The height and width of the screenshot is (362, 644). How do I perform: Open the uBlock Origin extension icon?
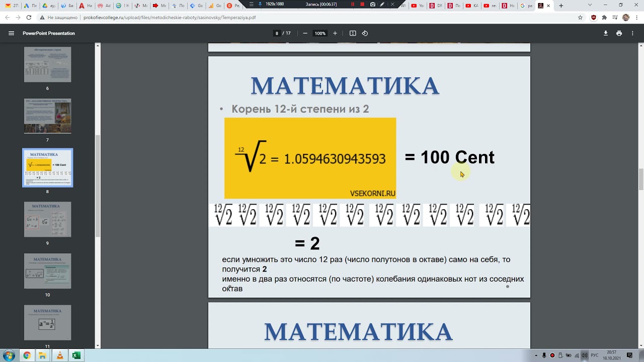[594, 17]
